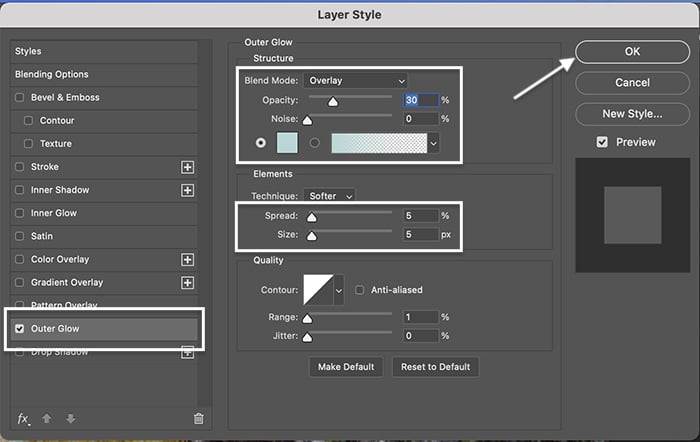The width and height of the screenshot is (700, 442).
Task: Turn on the Satin checkbox
Action: click(20, 236)
